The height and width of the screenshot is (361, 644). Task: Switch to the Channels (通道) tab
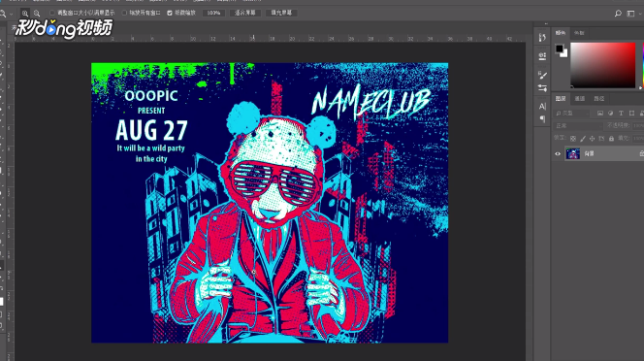580,99
